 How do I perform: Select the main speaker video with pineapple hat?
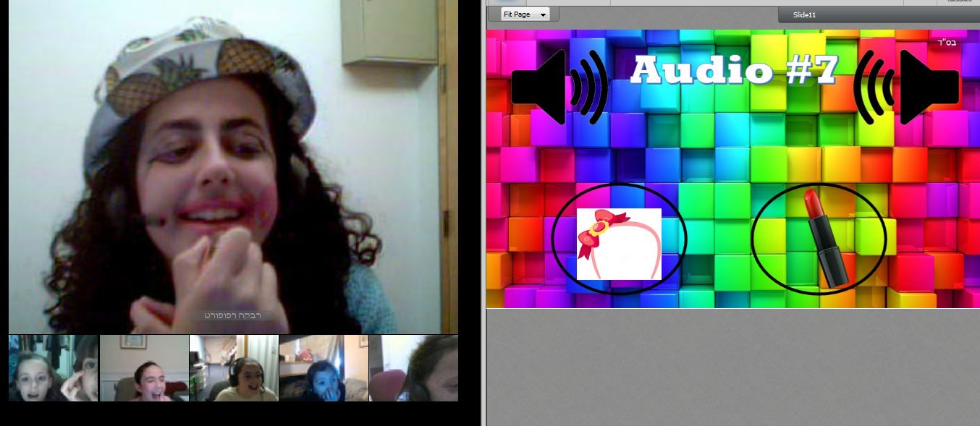[x=233, y=167]
